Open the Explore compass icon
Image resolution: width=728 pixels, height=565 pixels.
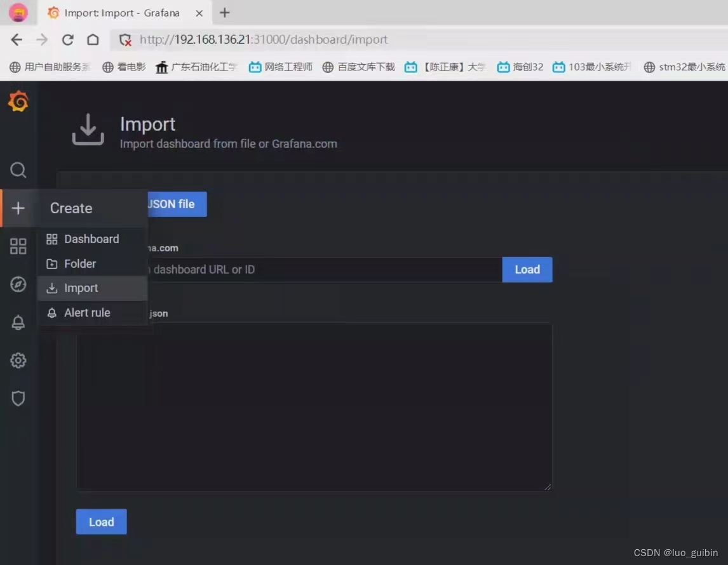point(18,284)
